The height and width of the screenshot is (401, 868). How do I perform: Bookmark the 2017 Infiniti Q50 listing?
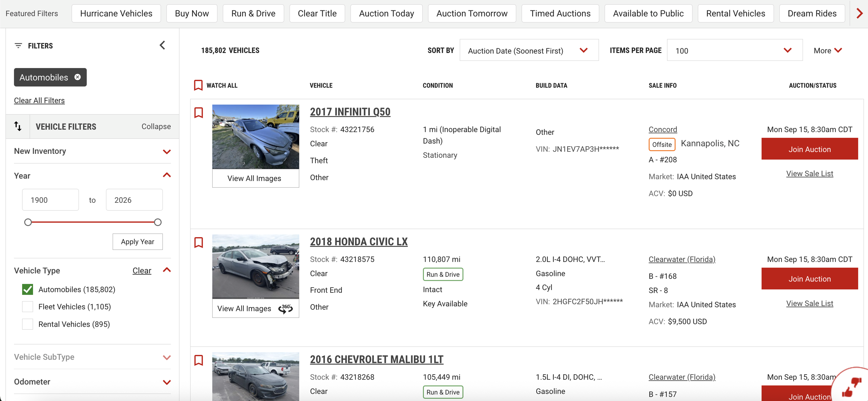[198, 113]
